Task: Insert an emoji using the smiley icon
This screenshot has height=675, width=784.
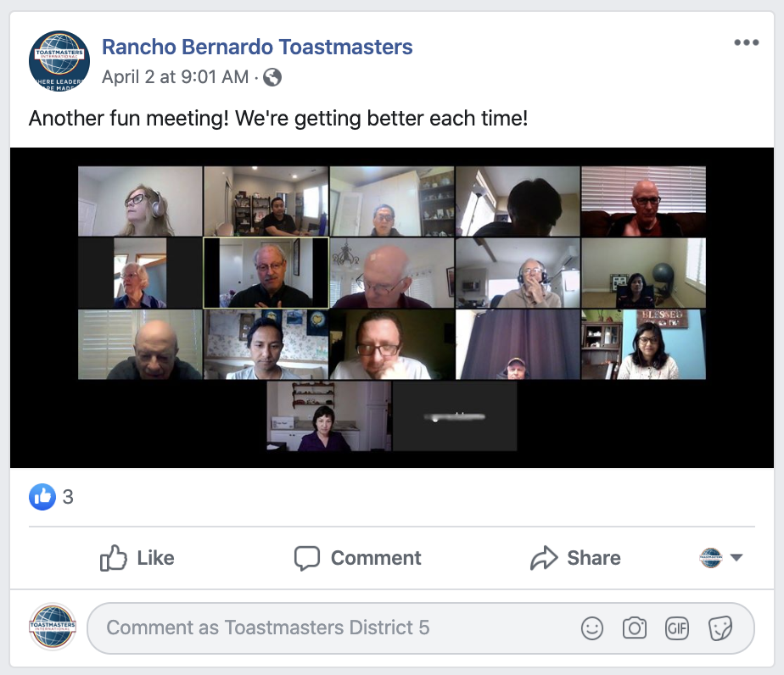Action: 592,628
